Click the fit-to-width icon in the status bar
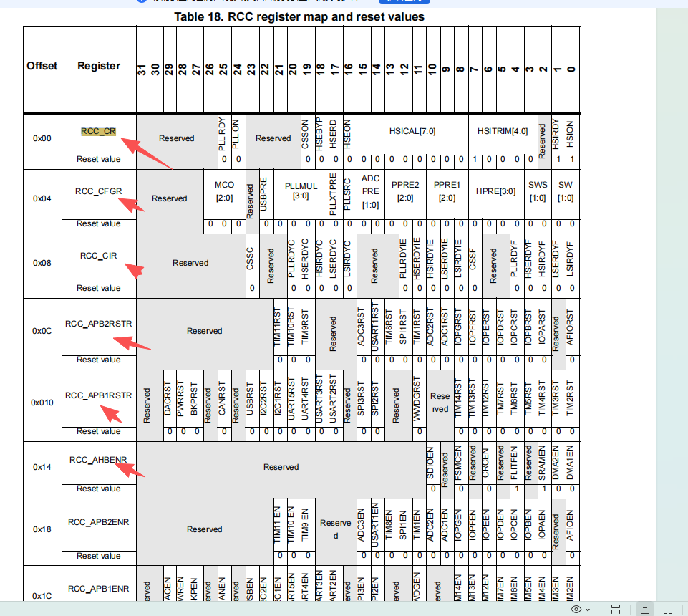Image resolution: width=688 pixels, height=616 pixels. click(616, 609)
